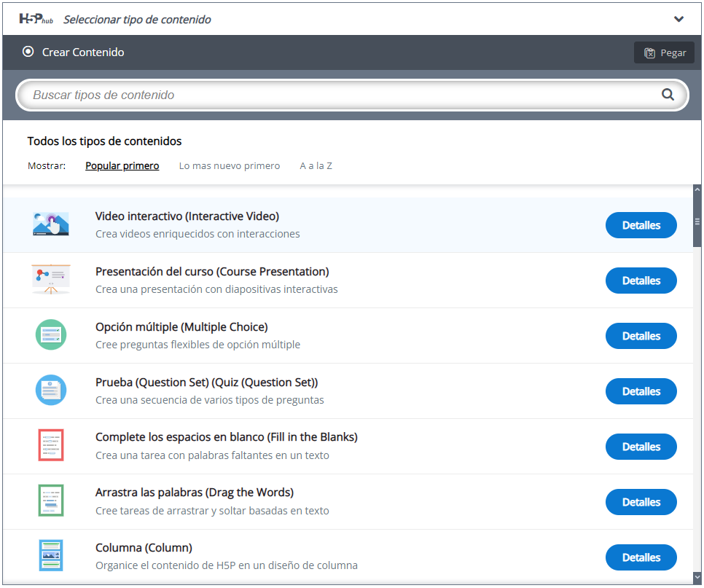Collapse the content type selector chevron

pyautogui.click(x=678, y=19)
